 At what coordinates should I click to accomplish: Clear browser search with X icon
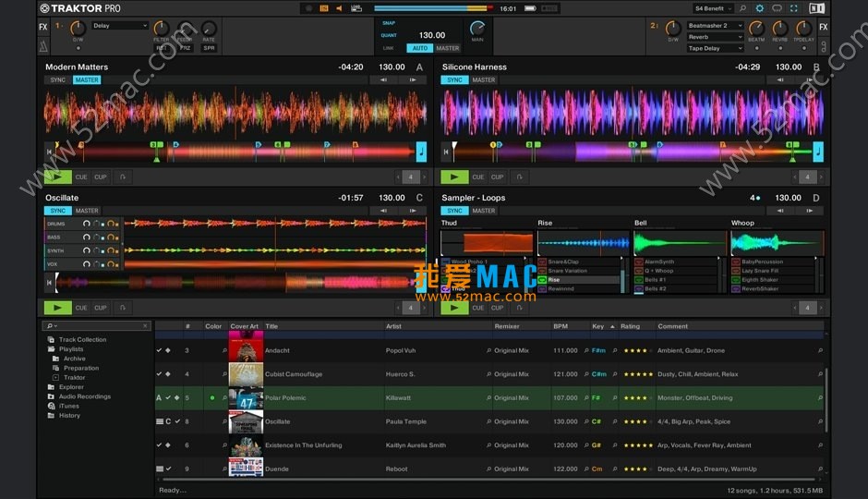(x=145, y=326)
